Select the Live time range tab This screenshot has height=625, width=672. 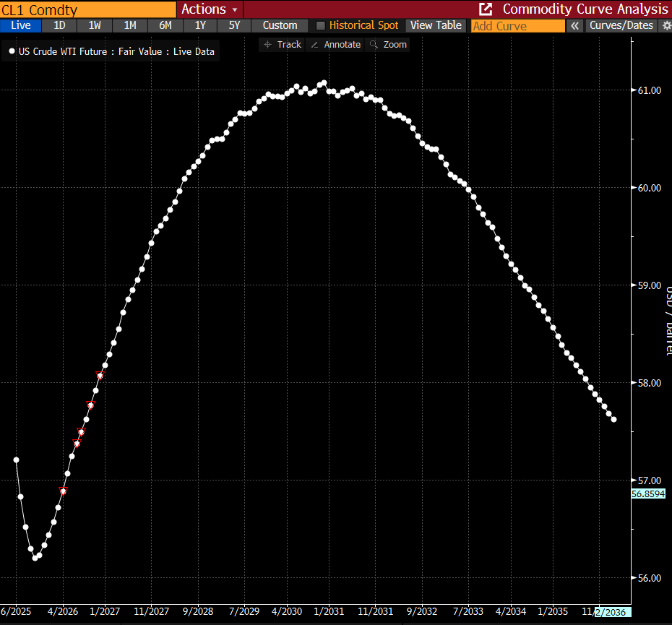coord(21,25)
